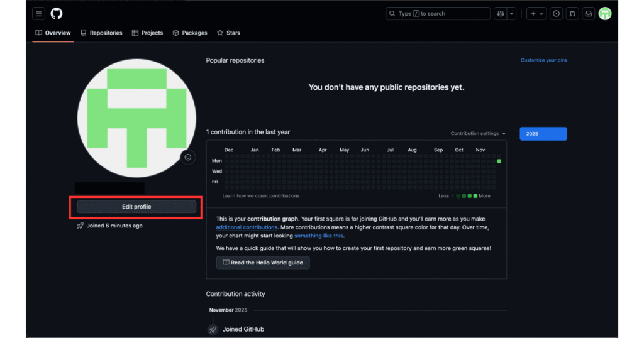This screenshot has height=338, width=644.
Task: Open the Notifications inbox icon
Action: tap(588, 14)
